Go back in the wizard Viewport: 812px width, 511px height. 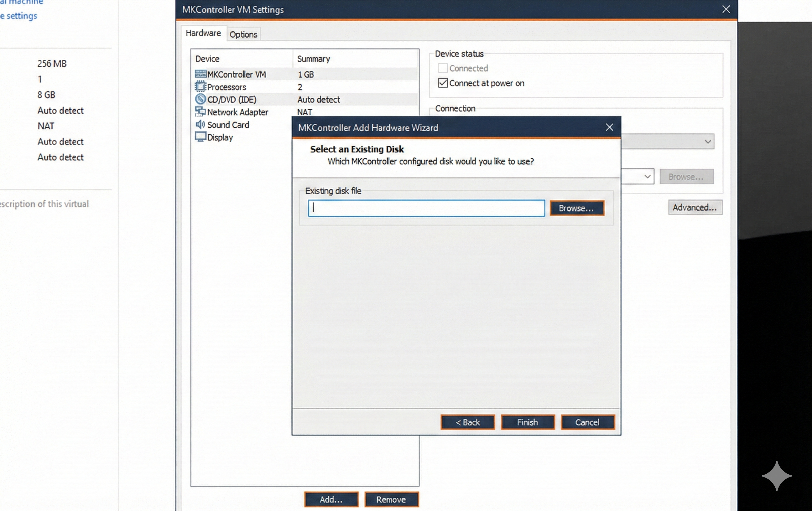(467, 422)
